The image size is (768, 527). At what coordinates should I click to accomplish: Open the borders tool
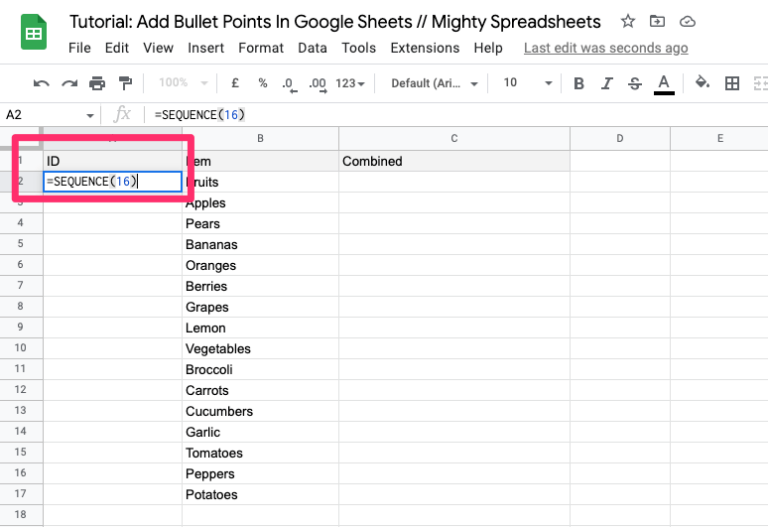point(732,83)
